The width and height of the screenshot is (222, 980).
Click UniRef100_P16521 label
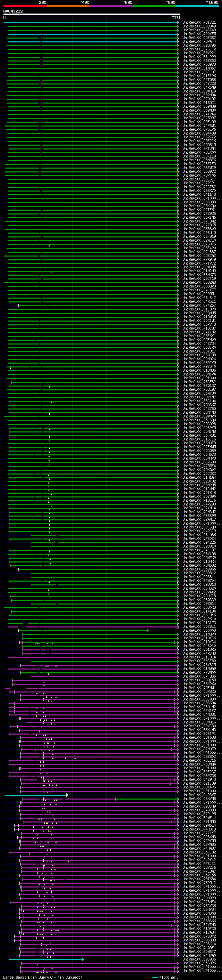[199, 102]
